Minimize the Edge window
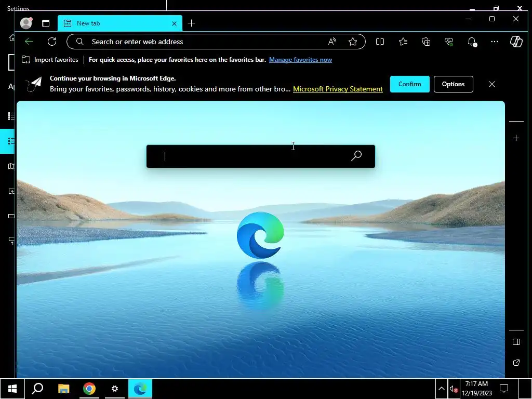The width and height of the screenshot is (532, 399). (468, 19)
